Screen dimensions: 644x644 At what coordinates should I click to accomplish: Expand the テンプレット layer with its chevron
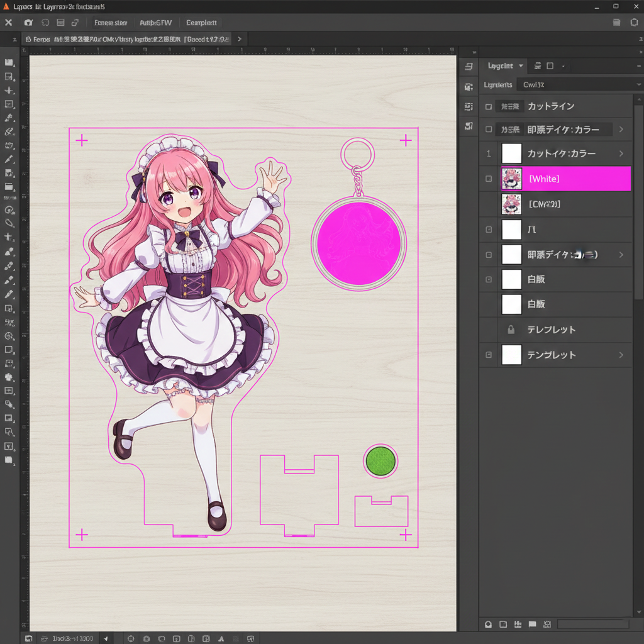point(621,355)
